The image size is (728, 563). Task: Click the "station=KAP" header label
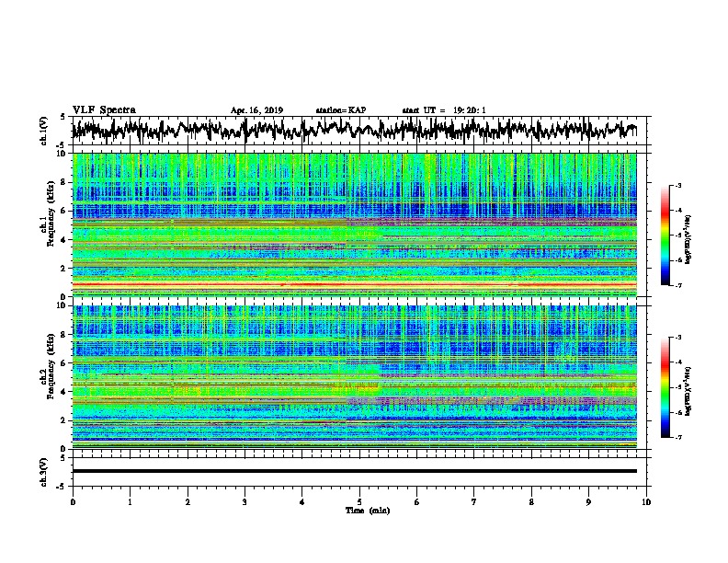coord(341,110)
